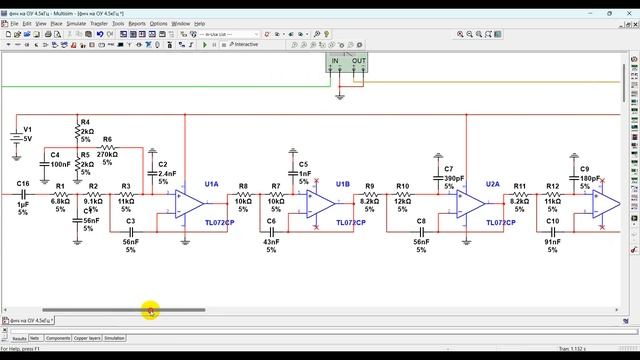Zoom to selected area

(479, 34)
